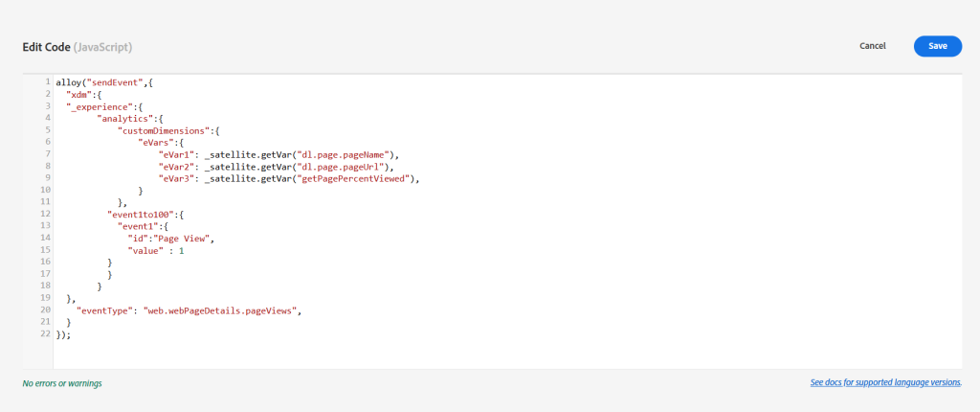Place cursor in the "Page View" string
Screen dimensions: 980x412
tap(185, 239)
